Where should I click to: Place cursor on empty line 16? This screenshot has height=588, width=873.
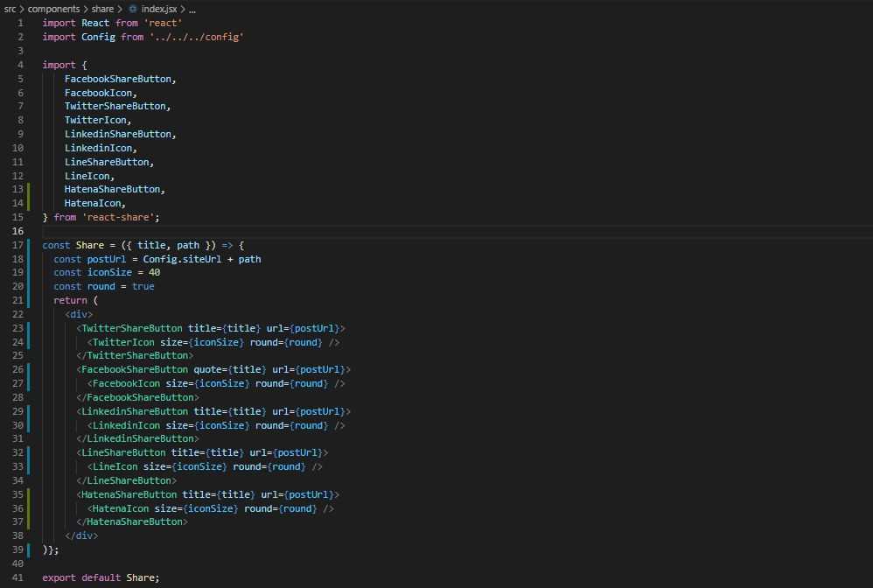pyautogui.click(x=457, y=230)
